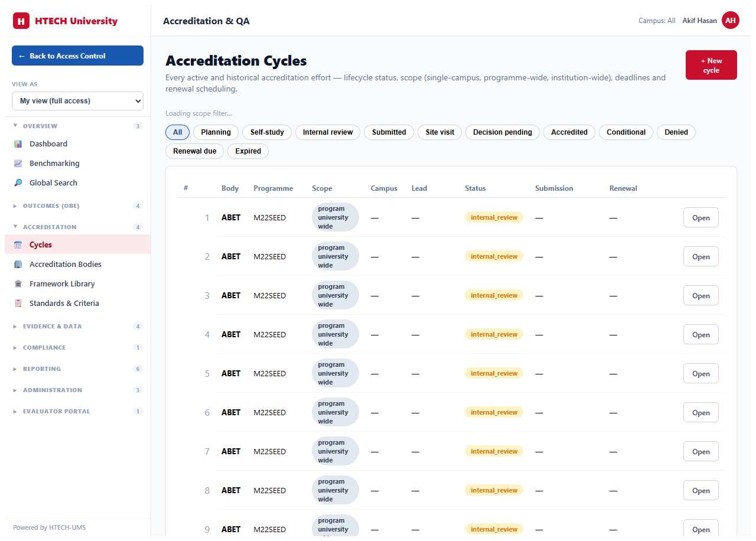
Task: Click ABET in row 5
Action: tap(231, 373)
